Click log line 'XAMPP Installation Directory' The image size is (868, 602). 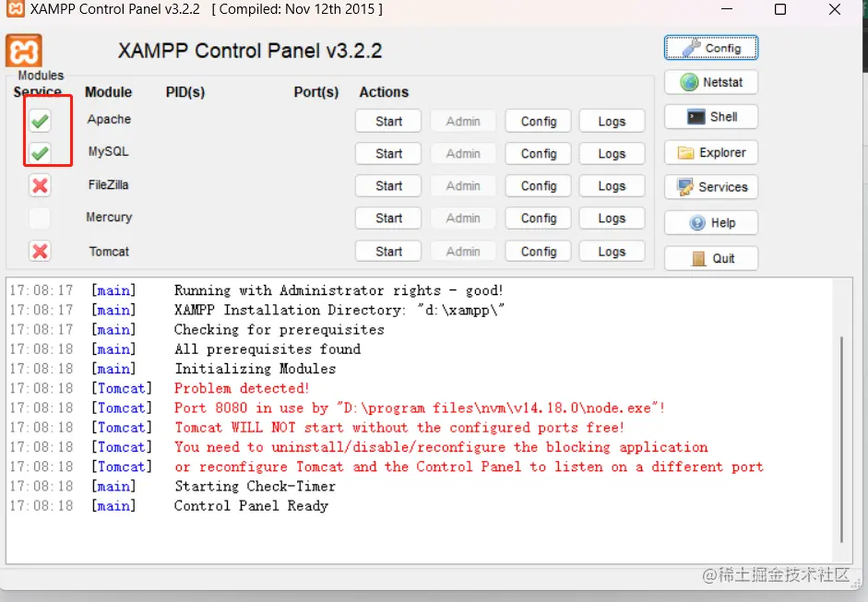(339, 310)
